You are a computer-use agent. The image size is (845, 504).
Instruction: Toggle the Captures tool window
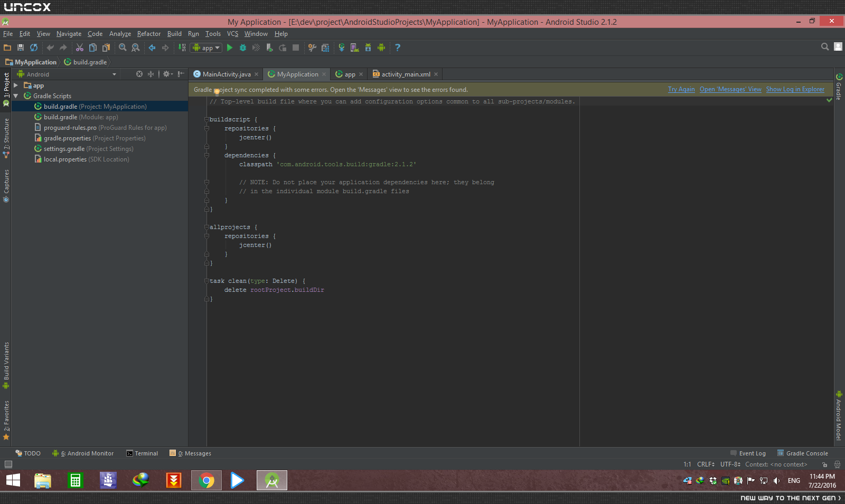(6, 186)
